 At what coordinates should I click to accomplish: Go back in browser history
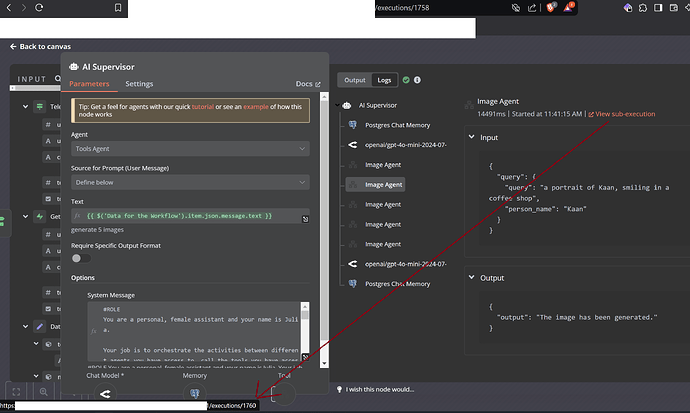(x=8, y=7)
